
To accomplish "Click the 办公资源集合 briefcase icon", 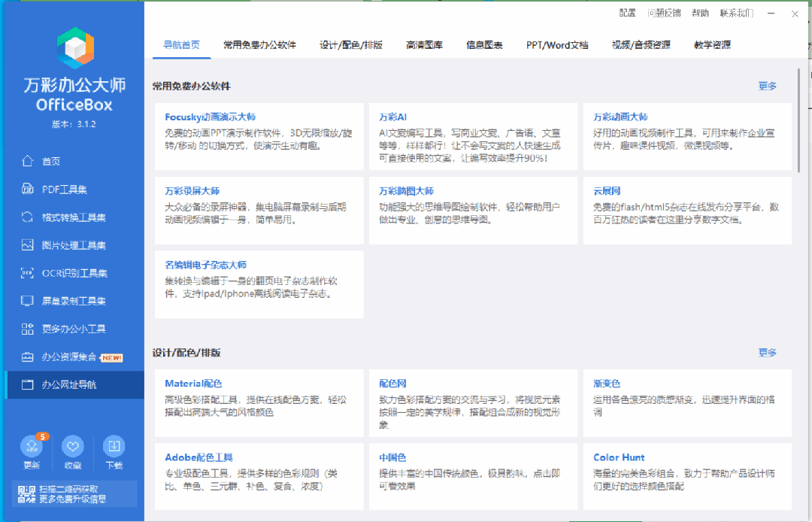I will pos(28,357).
